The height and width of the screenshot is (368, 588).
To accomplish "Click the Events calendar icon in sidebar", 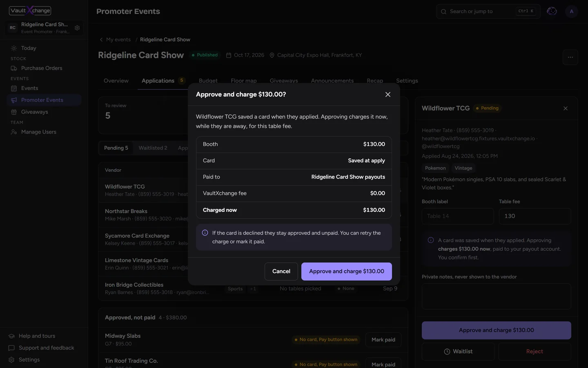I will point(14,88).
